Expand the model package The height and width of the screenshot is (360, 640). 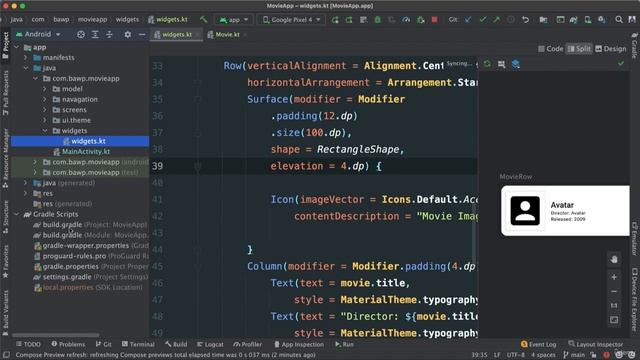point(45,89)
